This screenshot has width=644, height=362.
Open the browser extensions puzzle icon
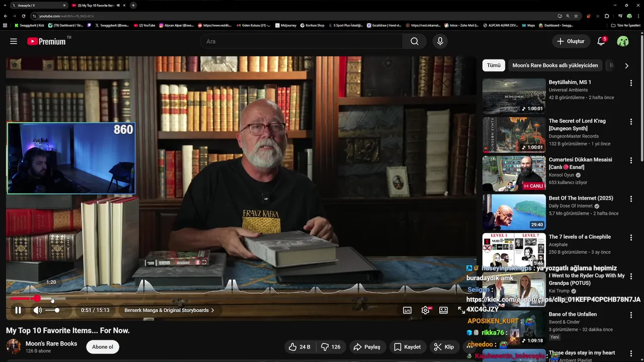pos(607,16)
